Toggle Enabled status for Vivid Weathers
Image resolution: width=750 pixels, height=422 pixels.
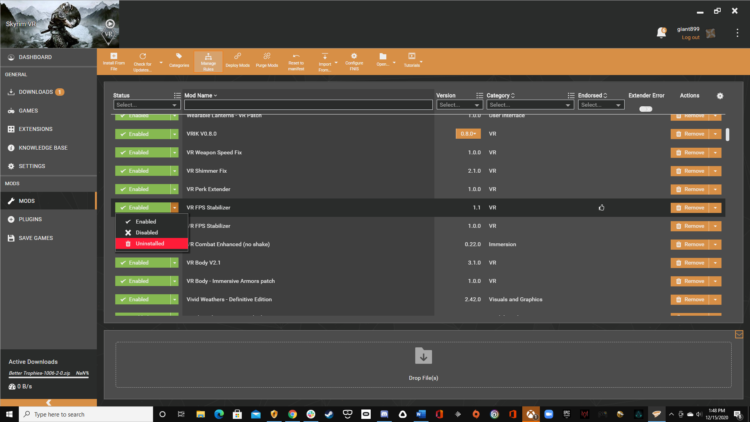[x=143, y=300]
